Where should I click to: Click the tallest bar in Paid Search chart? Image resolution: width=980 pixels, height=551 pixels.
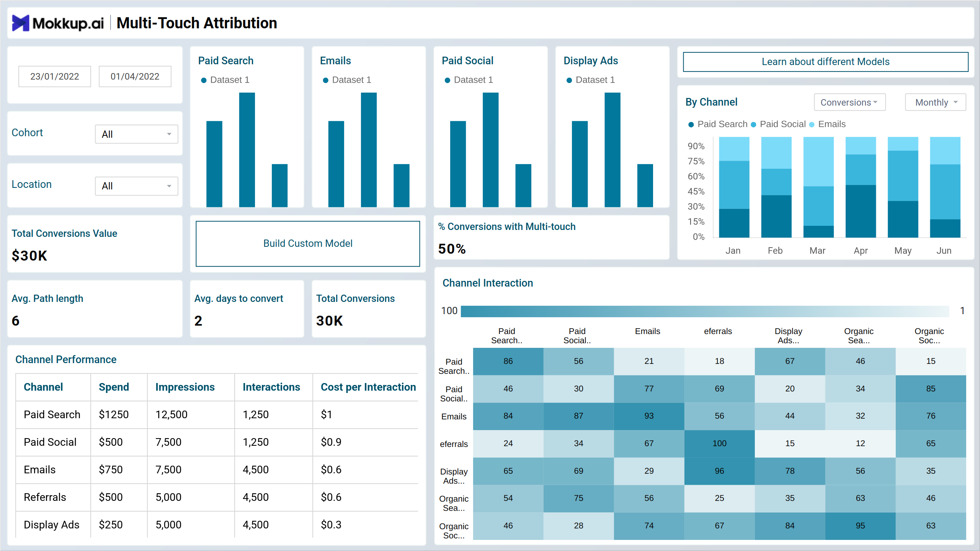247,150
